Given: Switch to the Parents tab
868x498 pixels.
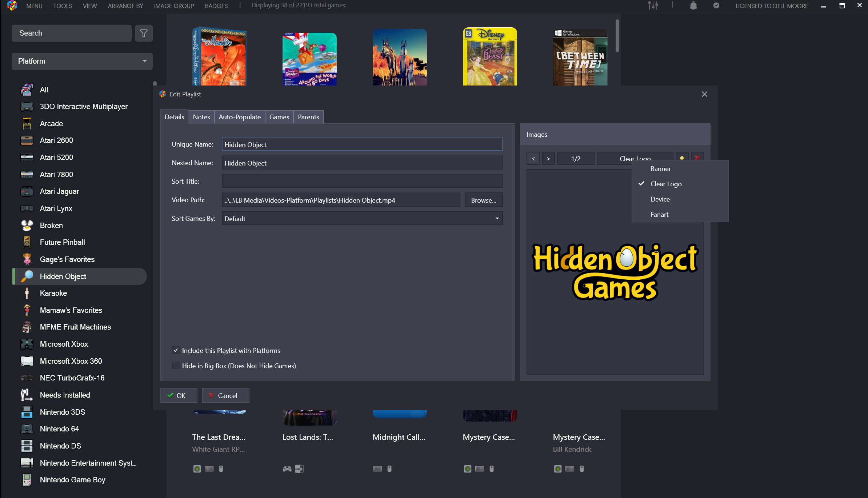Looking at the screenshot, I should coord(308,117).
